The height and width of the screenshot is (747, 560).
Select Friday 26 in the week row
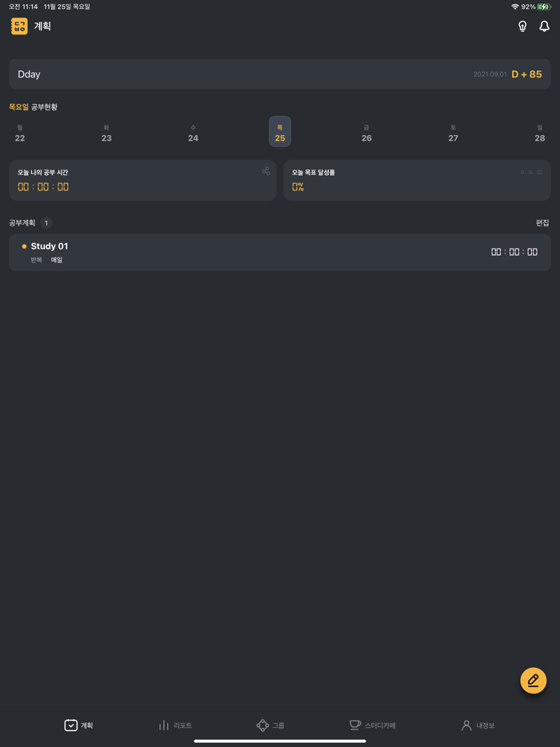(366, 134)
